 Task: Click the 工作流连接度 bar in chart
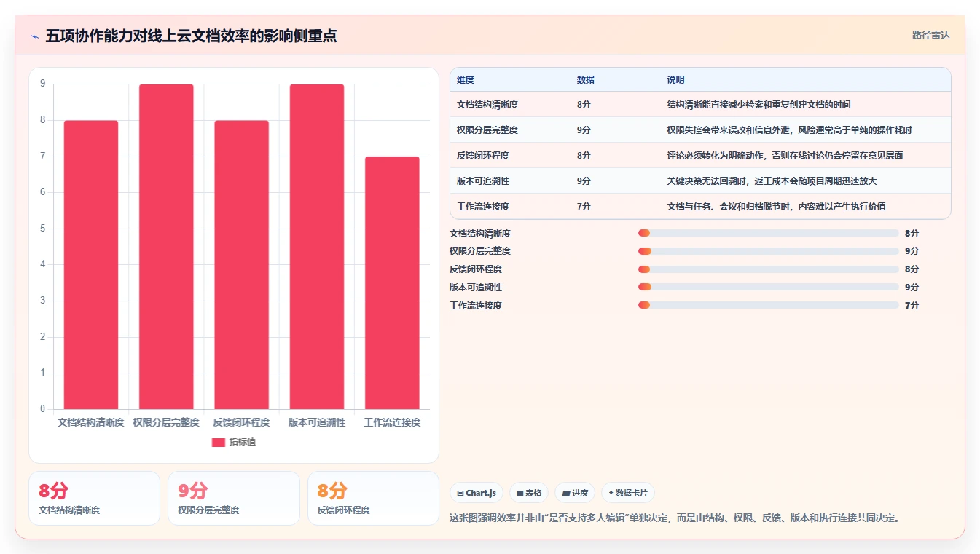click(x=392, y=282)
